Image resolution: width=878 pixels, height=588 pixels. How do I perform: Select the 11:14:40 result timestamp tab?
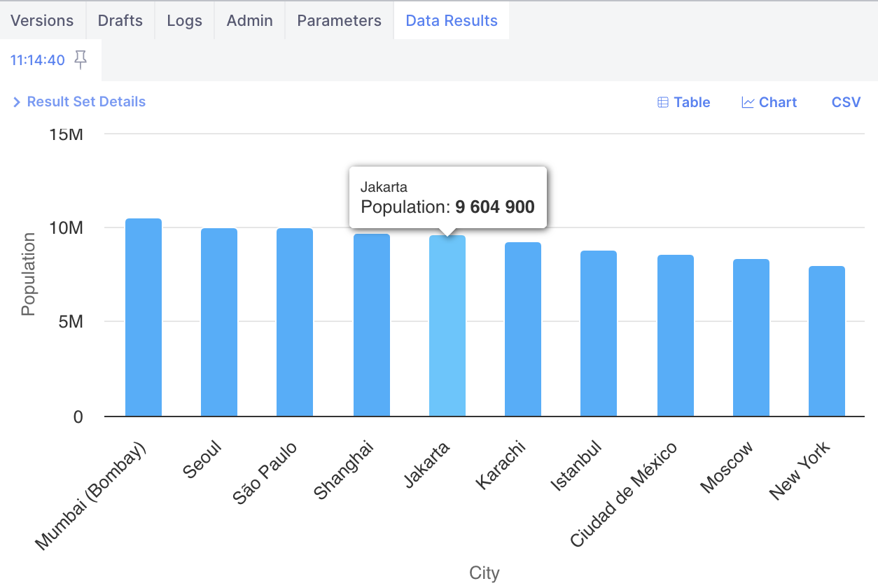point(37,60)
